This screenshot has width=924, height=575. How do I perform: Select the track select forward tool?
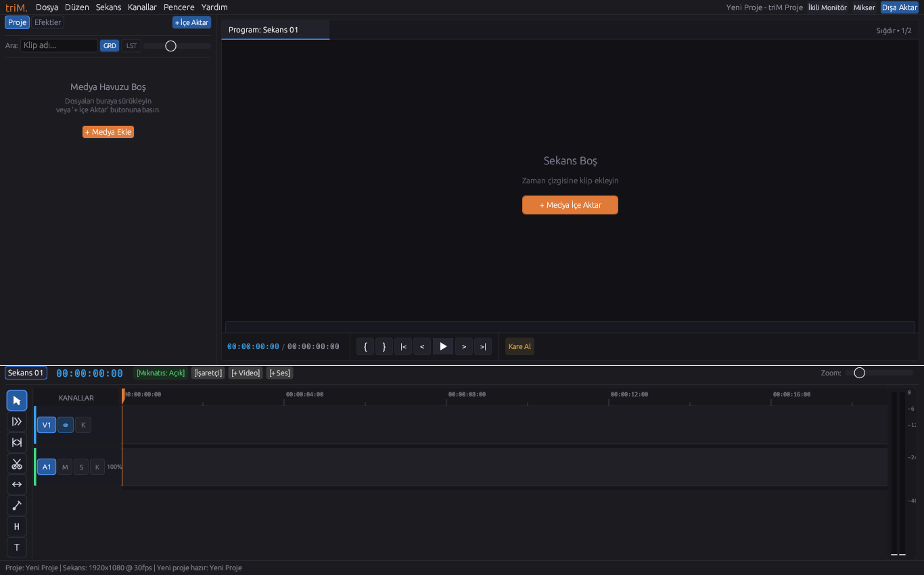click(x=17, y=421)
